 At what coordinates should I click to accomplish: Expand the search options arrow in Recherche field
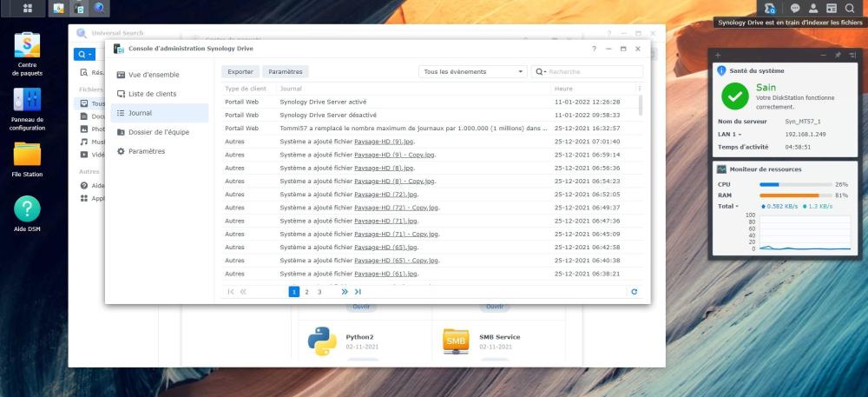545,72
